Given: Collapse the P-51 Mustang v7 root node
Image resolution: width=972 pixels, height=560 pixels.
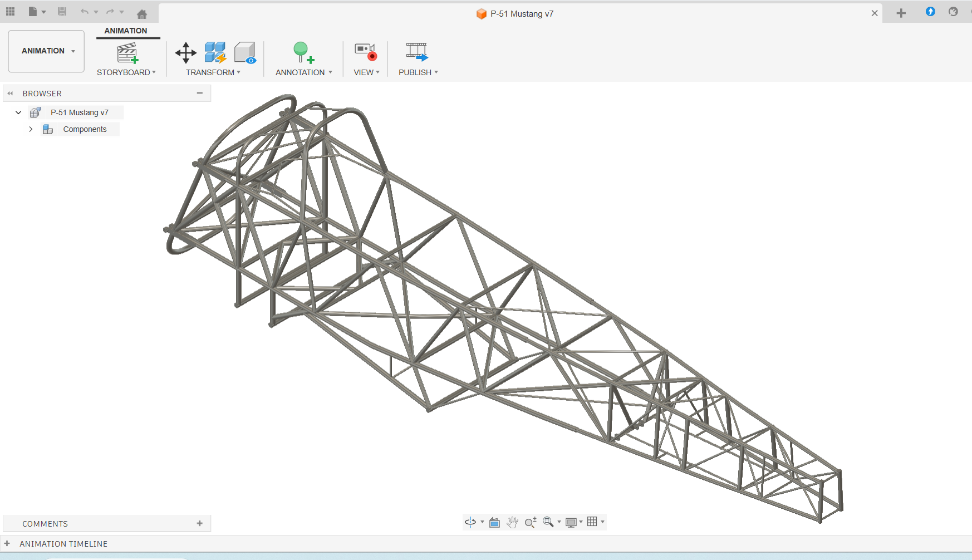Looking at the screenshot, I should 18,112.
